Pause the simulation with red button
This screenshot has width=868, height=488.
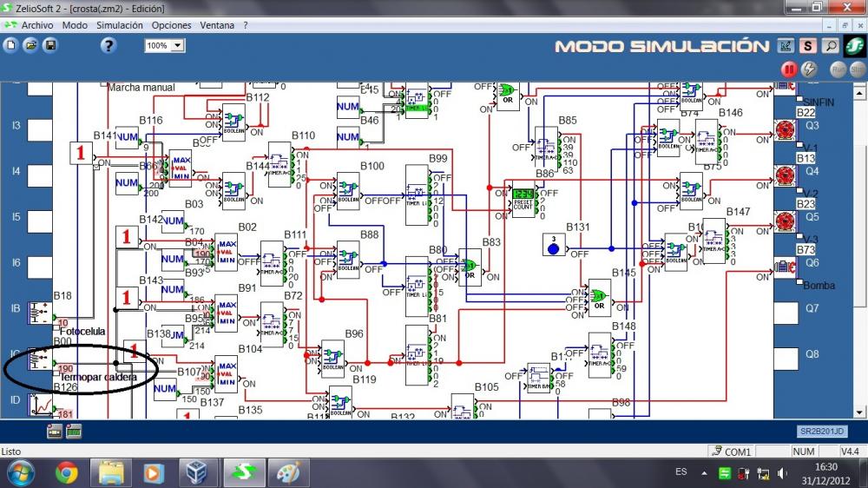pyautogui.click(x=789, y=69)
